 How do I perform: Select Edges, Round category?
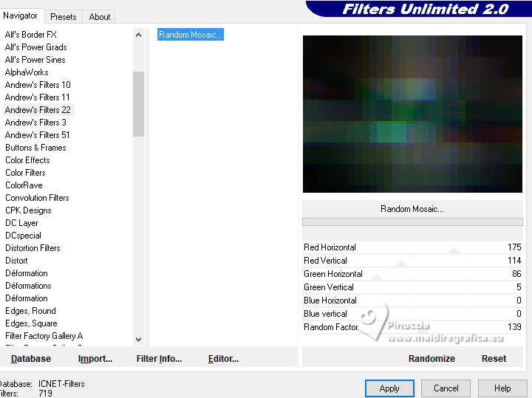(x=30, y=311)
